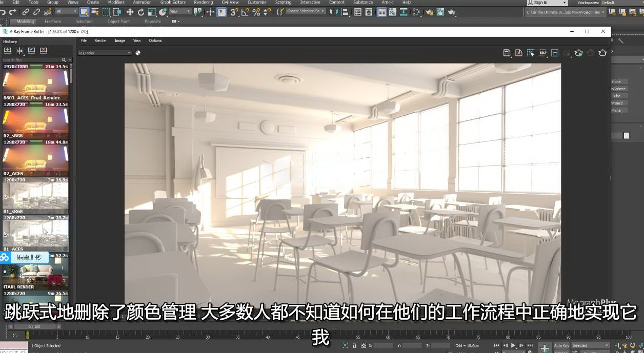Toggle Window/Crossing selection mode
This screenshot has height=353, width=644.
coord(117,12)
